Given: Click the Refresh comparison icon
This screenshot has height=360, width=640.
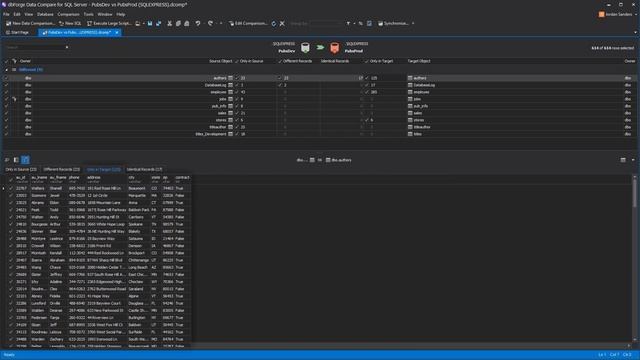Looking at the screenshot, I should point(273,24).
